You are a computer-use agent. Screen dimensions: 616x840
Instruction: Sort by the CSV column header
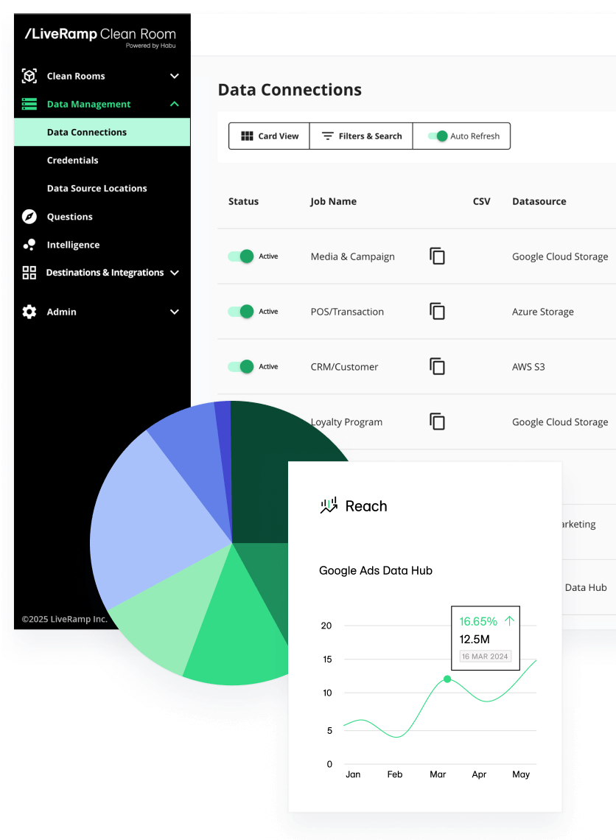pyautogui.click(x=482, y=201)
